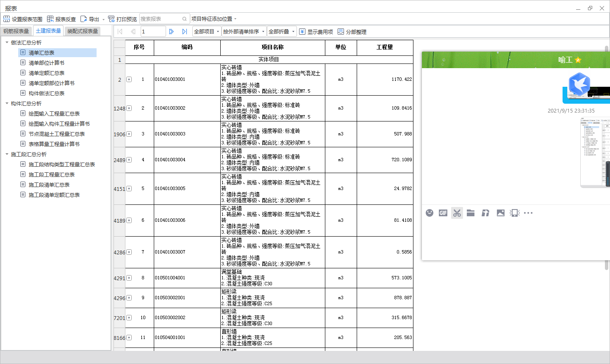
Task: Expand row 2489 plus for item 010401003004
Action: (129, 160)
